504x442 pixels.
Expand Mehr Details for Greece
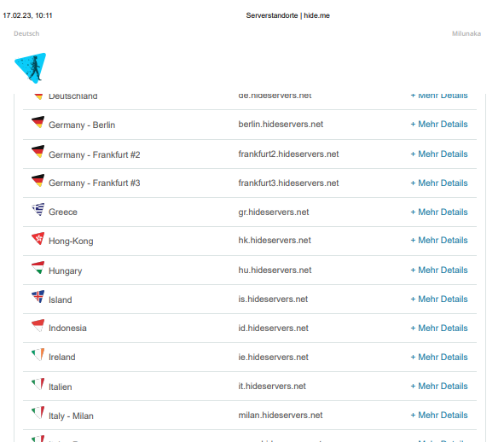click(439, 212)
